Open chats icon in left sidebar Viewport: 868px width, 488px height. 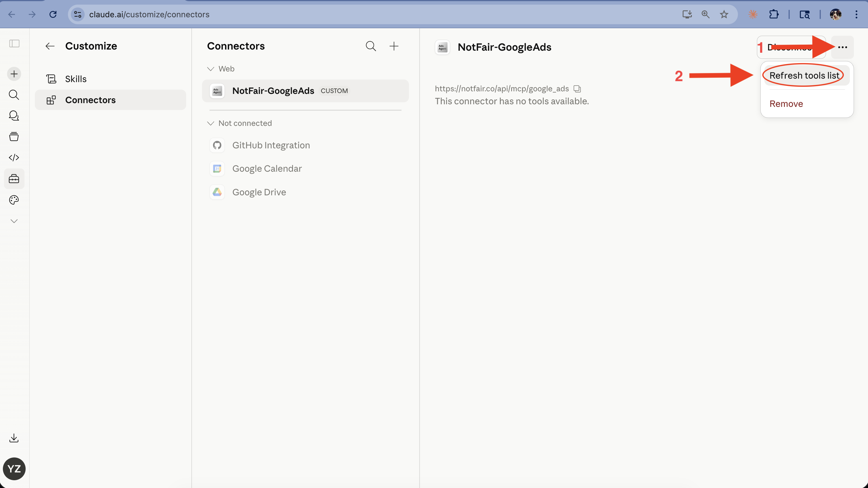[14, 116]
